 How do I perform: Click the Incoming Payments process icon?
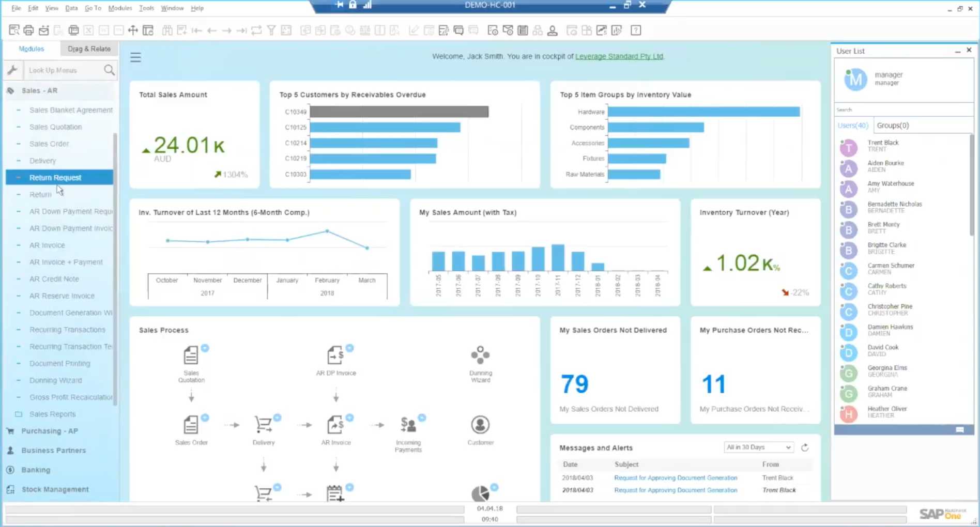(x=408, y=425)
